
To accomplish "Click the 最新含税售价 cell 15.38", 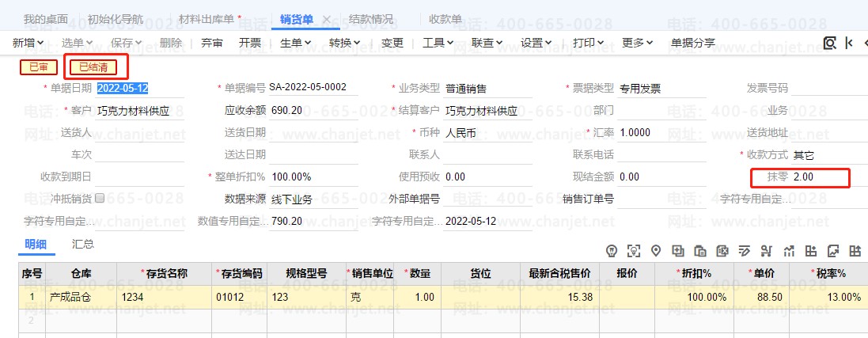I will coord(560,297).
